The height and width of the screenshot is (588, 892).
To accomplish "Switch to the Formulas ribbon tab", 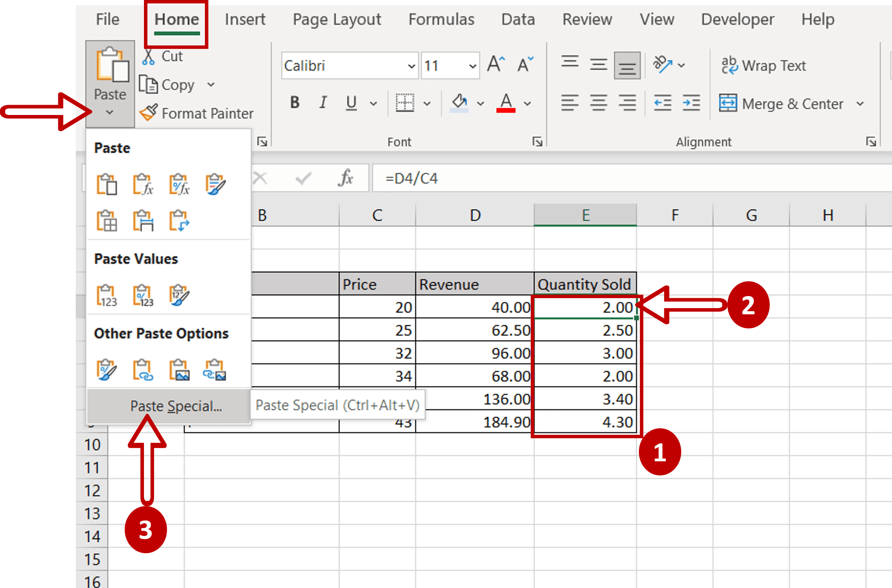I will pyautogui.click(x=442, y=20).
